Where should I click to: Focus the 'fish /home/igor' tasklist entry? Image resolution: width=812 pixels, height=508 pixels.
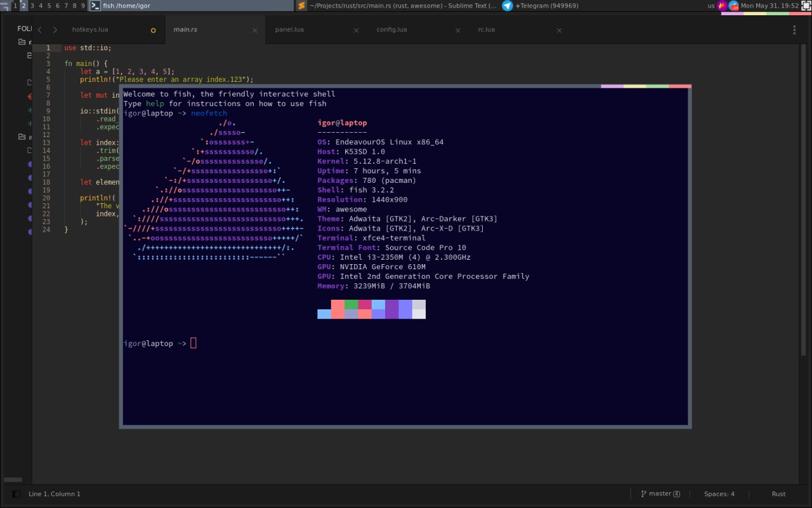pos(190,6)
